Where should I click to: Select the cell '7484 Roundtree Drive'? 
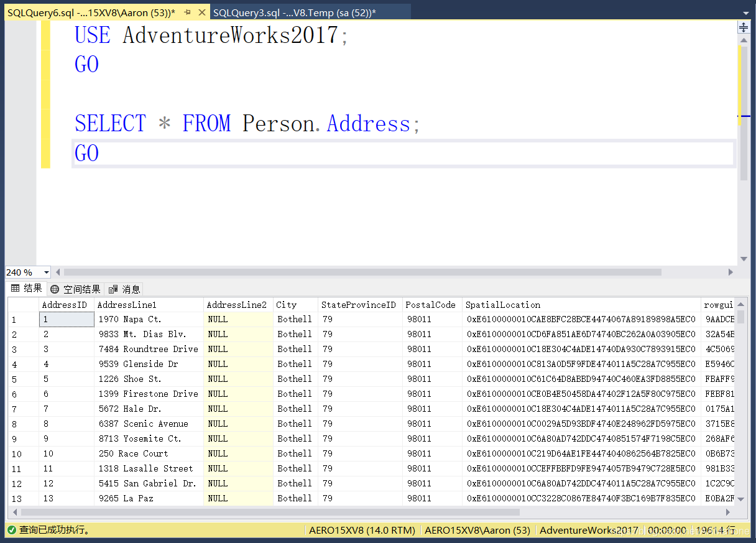coord(149,349)
